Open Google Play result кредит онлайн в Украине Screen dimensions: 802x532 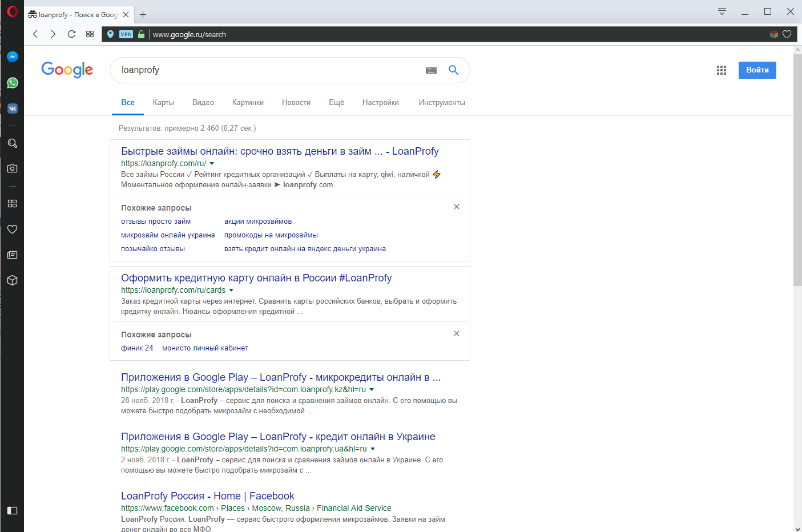pos(278,437)
